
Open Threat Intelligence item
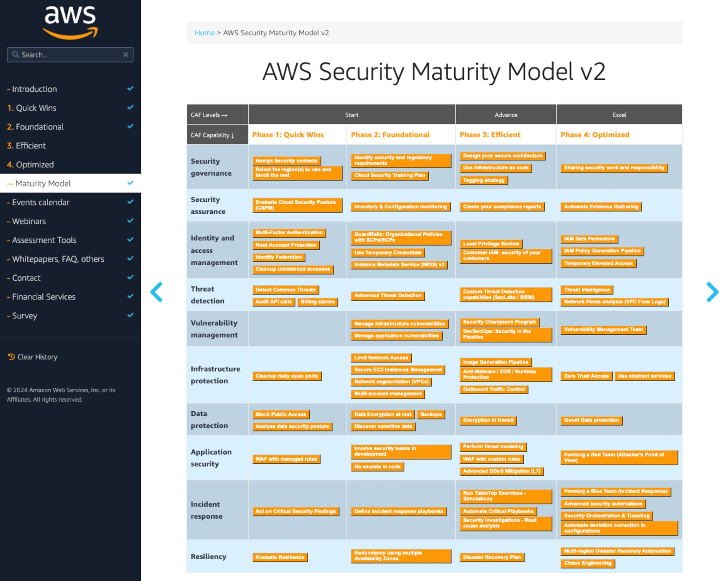point(587,290)
